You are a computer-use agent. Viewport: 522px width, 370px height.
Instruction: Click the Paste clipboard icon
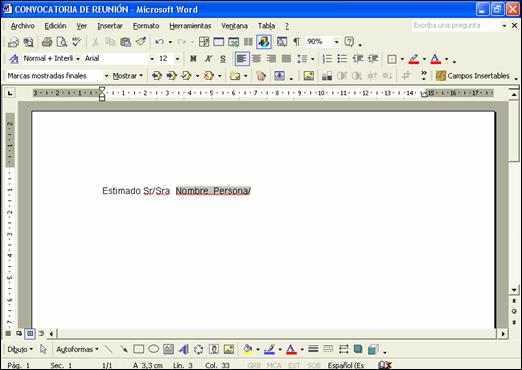pos(126,42)
